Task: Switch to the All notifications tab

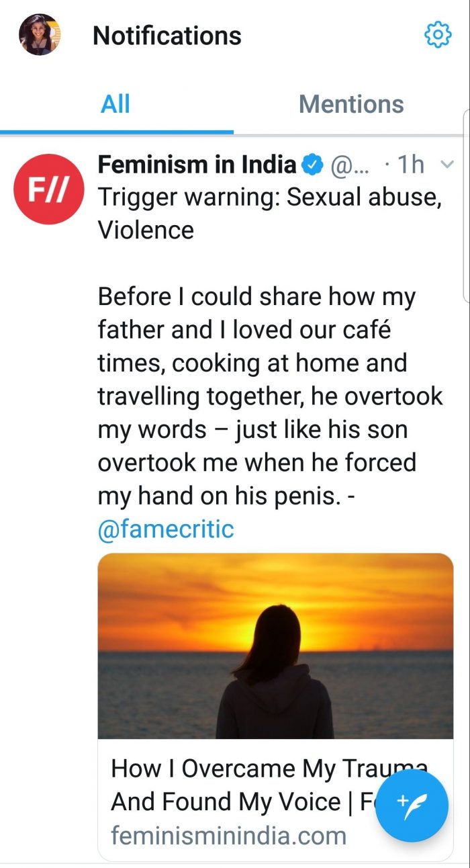Action: point(115,104)
